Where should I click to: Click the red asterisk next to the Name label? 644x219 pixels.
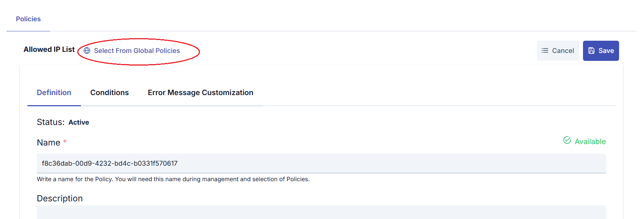tap(65, 142)
